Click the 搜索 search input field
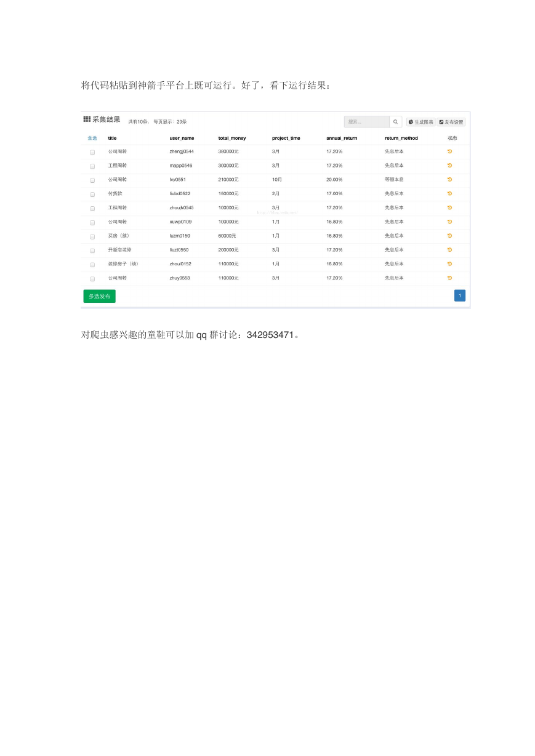The image size is (535, 756). click(x=367, y=122)
